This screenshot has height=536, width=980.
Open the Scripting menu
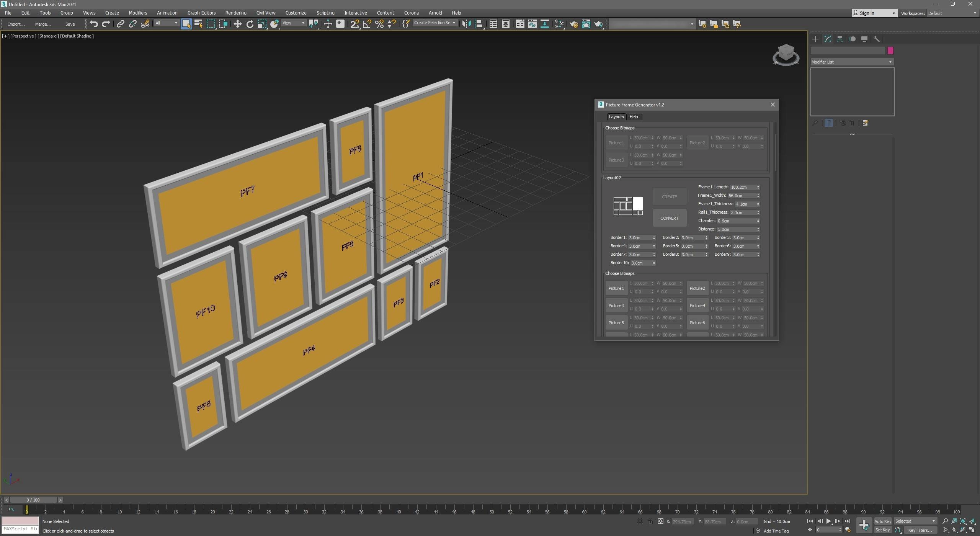click(x=325, y=13)
